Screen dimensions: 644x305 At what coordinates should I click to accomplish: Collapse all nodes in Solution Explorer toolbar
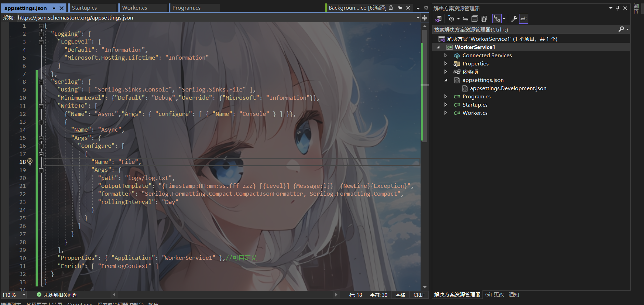click(475, 19)
